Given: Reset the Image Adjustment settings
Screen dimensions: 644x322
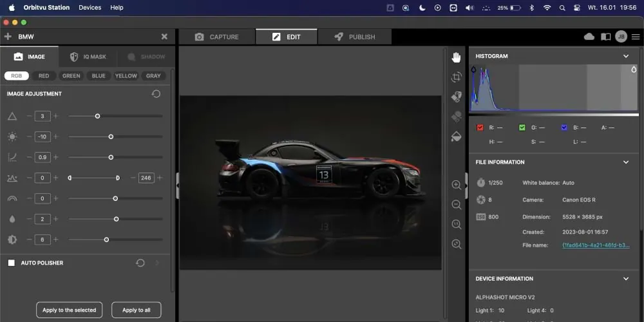Looking at the screenshot, I should click(x=156, y=94).
